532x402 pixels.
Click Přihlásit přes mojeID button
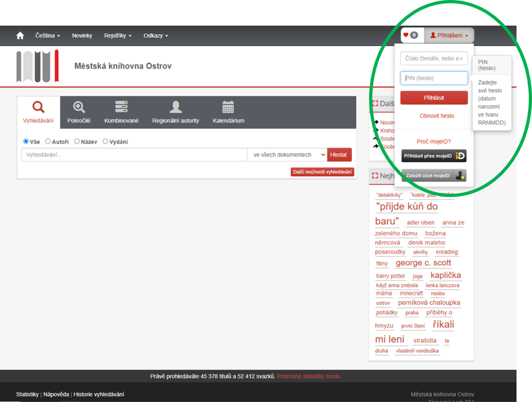pos(434,156)
